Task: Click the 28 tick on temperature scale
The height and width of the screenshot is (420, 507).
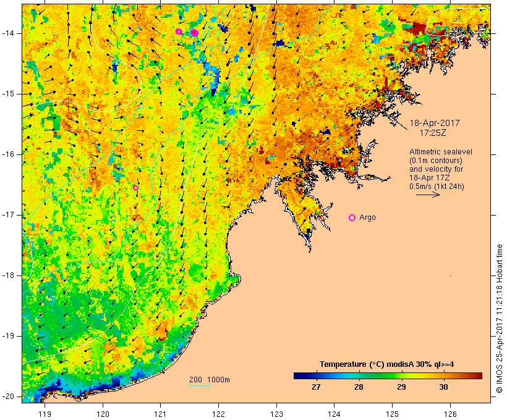Action: (359, 387)
